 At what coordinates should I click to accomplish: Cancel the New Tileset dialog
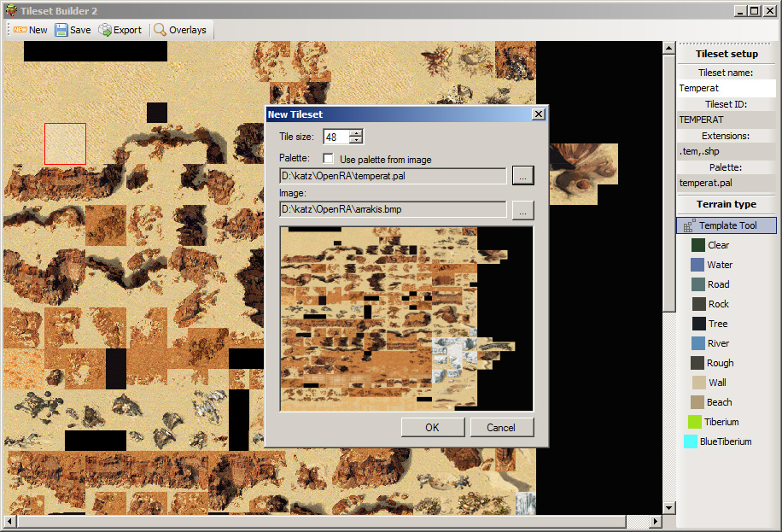pos(501,428)
